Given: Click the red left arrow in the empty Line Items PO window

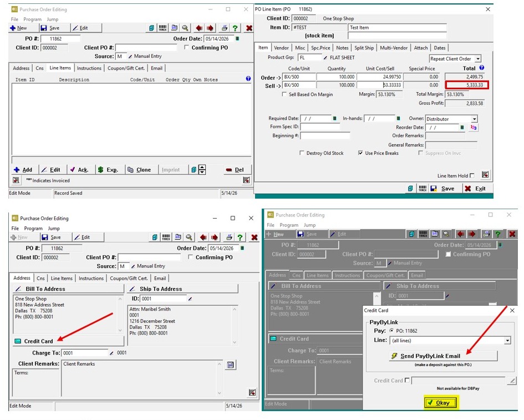Looking at the screenshot, I should click(199, 28).
